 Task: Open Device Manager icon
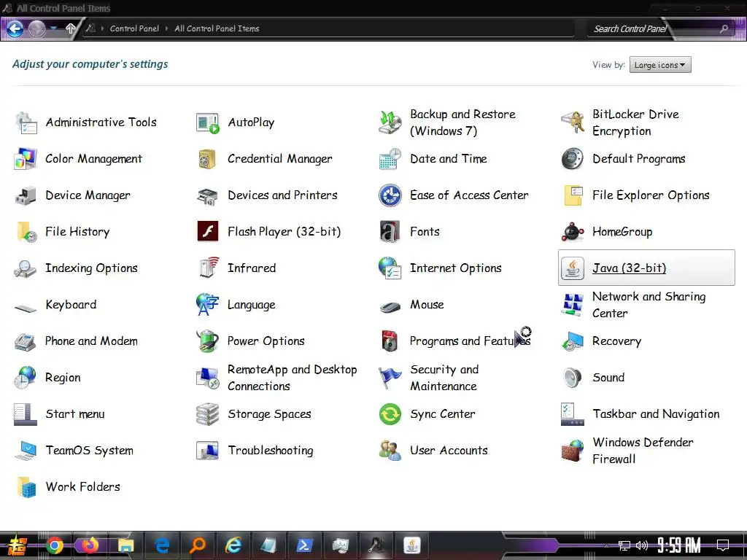click(x=26, y=195)
